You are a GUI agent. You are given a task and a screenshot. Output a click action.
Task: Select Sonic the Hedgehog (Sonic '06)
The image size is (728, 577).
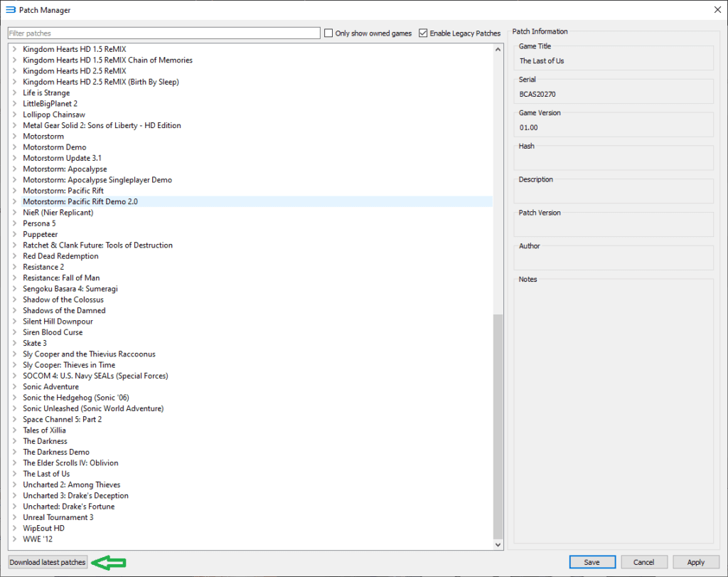pos(76,397)
